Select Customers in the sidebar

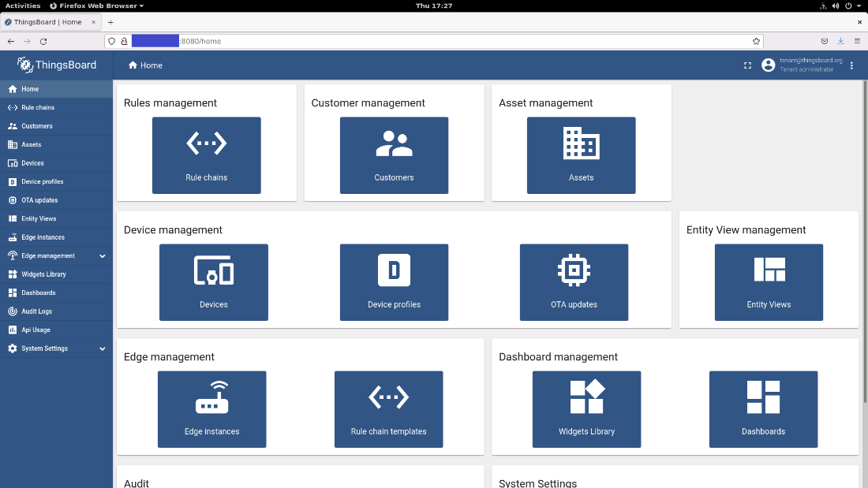click(57, 126)
